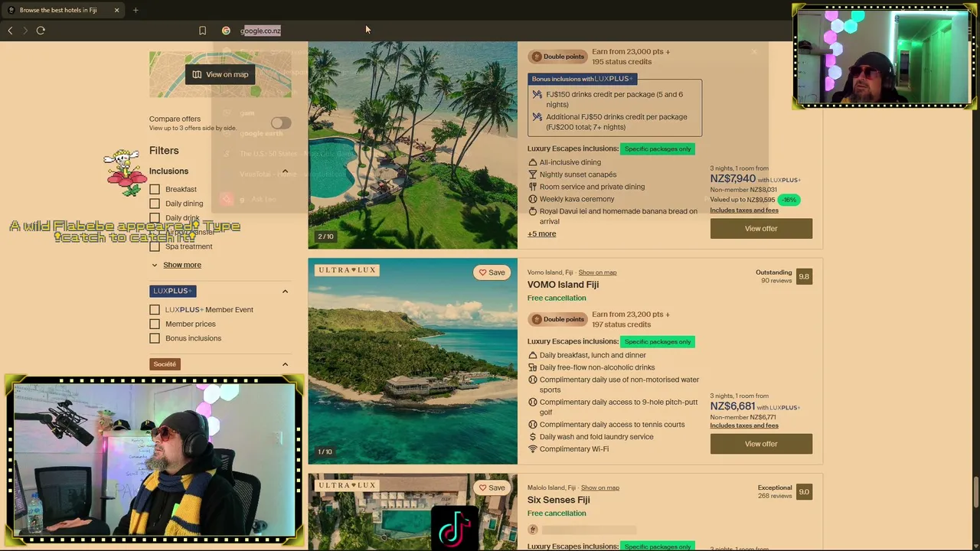Open the VOMO Island Fiji hotel title
Image resolution: width=980 pixels, height=551 pixels.
563,285
